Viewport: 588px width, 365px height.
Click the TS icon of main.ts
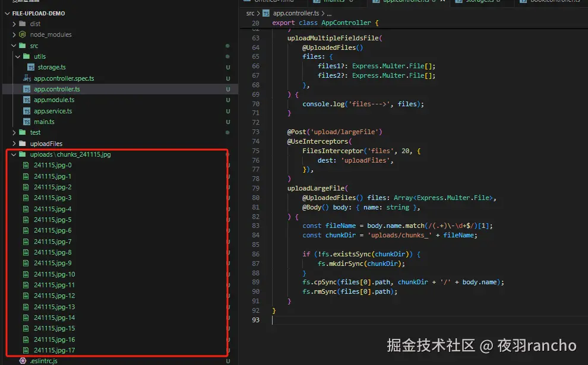(27, 122)
